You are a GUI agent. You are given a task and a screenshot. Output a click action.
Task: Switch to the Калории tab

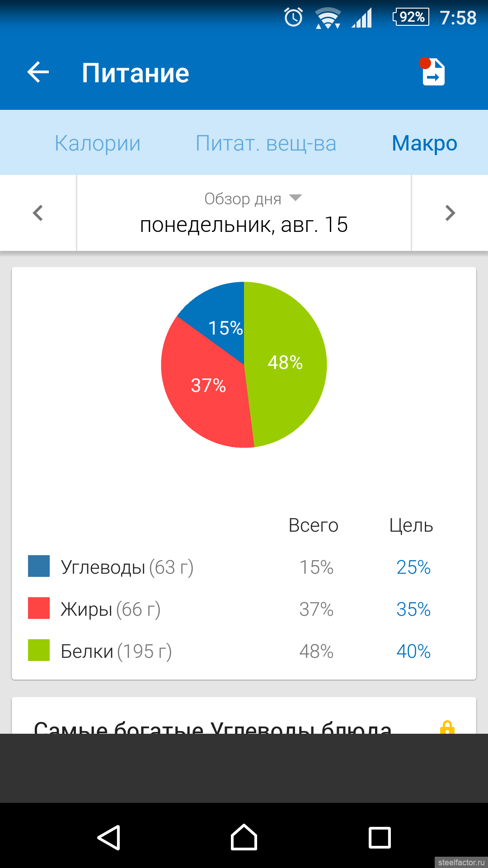(x=98, y=143)
